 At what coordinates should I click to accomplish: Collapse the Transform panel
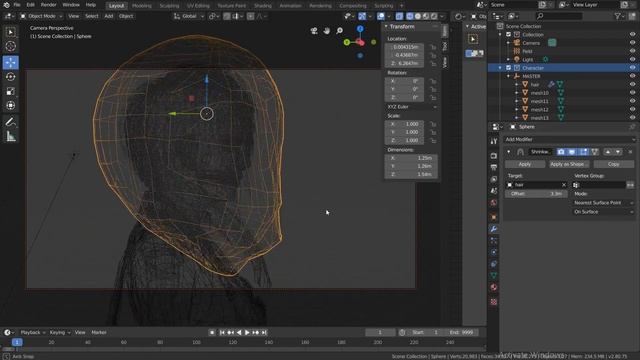[x=386, y=27]
